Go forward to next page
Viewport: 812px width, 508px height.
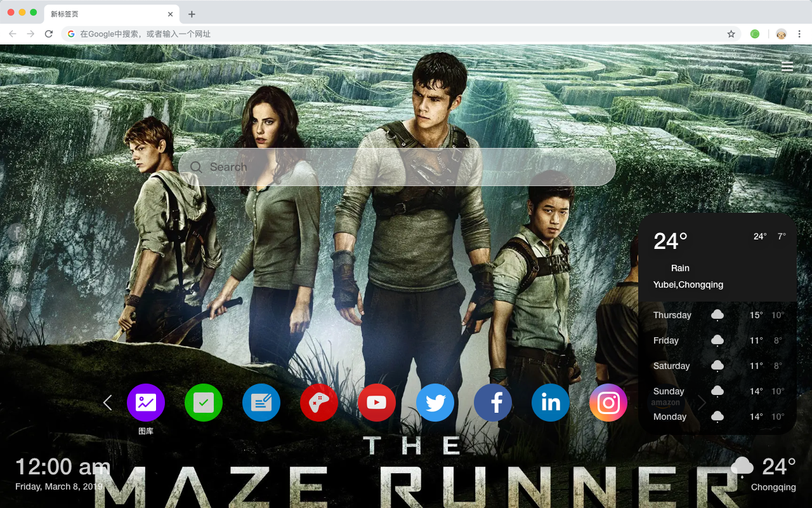point(30,34)
